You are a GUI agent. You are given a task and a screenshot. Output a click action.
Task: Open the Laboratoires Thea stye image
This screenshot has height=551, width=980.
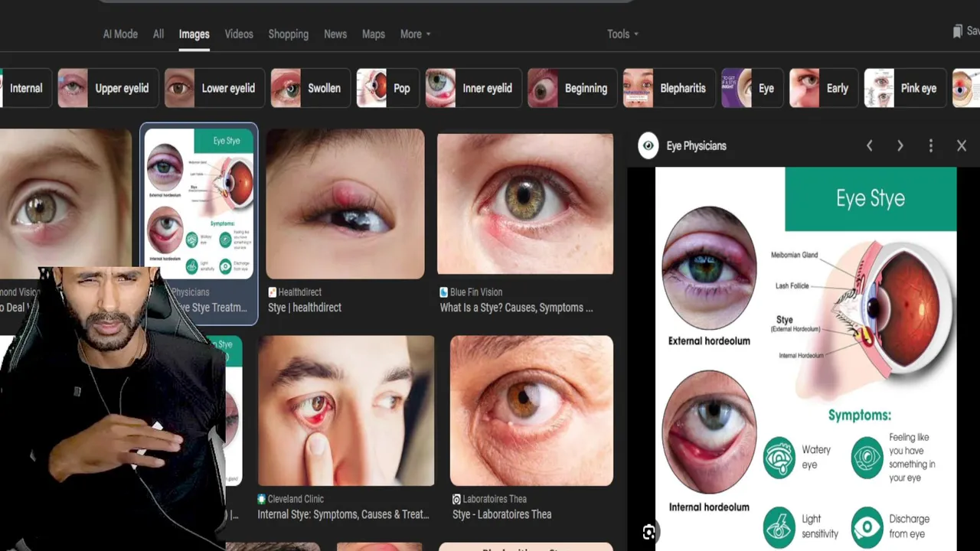tap(531, 410)
